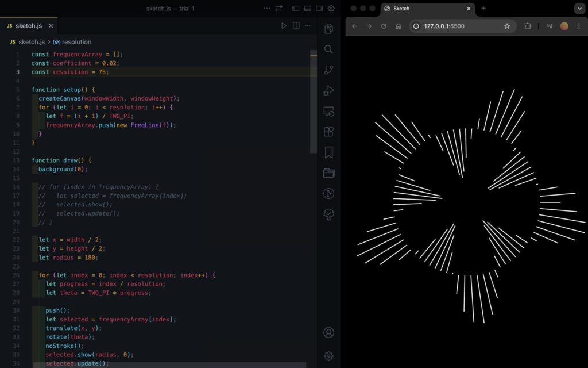Screen dimensions: 588x368
Task: Reload the page in Chrome
Action: 384,26
